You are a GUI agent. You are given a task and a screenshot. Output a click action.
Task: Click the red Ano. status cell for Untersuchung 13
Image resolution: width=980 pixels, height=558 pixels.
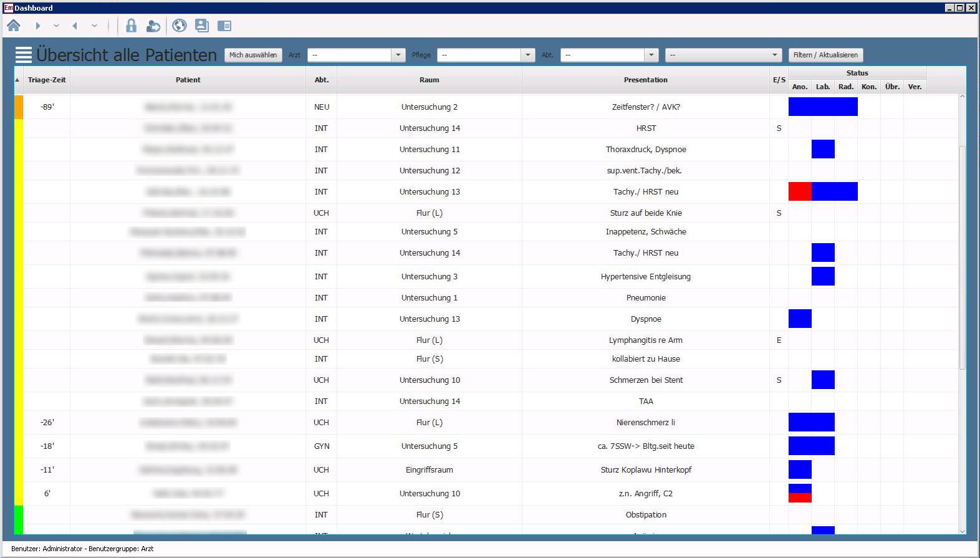[x=800, y=191]
